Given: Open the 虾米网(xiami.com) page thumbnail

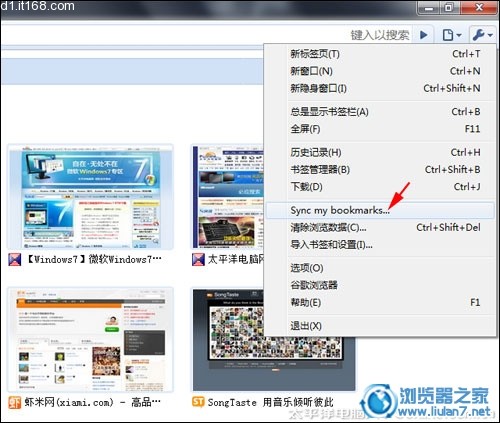Looking at the screenshot, I should (90, 339).
